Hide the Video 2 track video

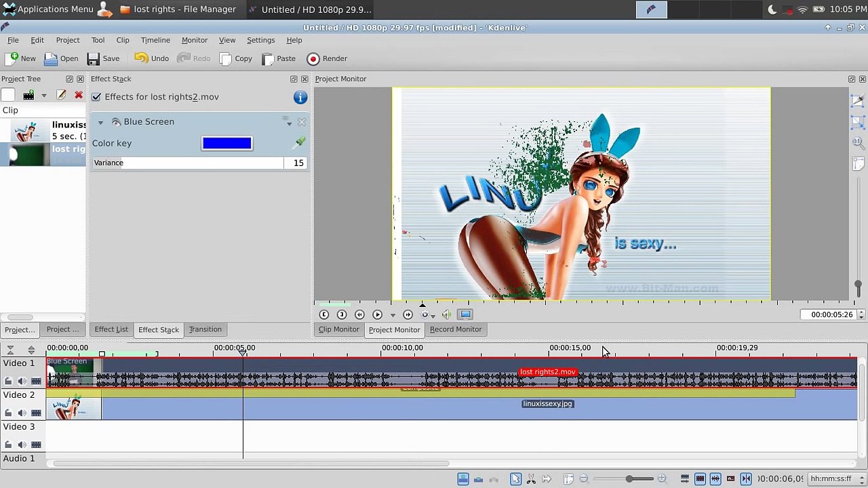pos(36,413)
